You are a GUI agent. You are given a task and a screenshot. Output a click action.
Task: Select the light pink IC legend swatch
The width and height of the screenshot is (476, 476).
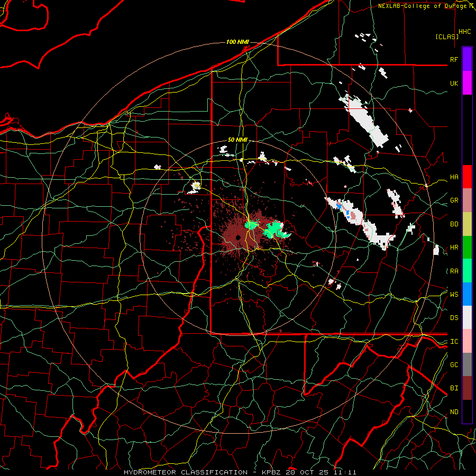click(467, 341)
